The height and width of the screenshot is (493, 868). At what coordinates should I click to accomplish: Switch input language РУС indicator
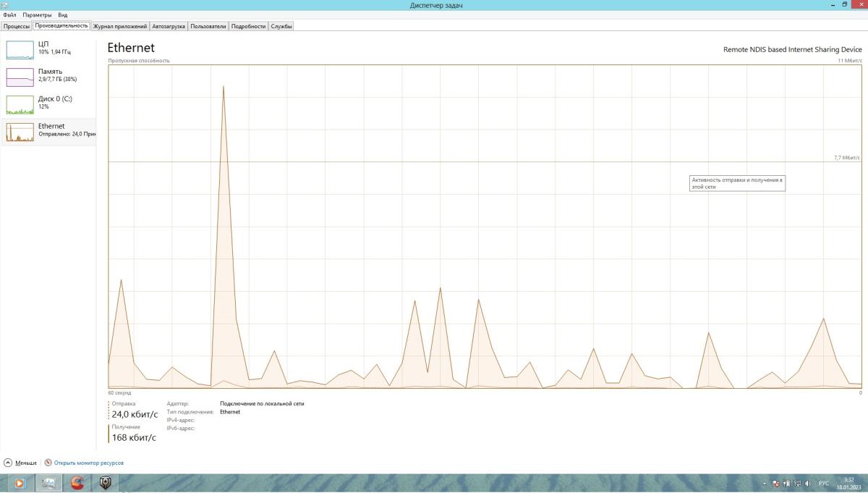(x=823, y=483)
